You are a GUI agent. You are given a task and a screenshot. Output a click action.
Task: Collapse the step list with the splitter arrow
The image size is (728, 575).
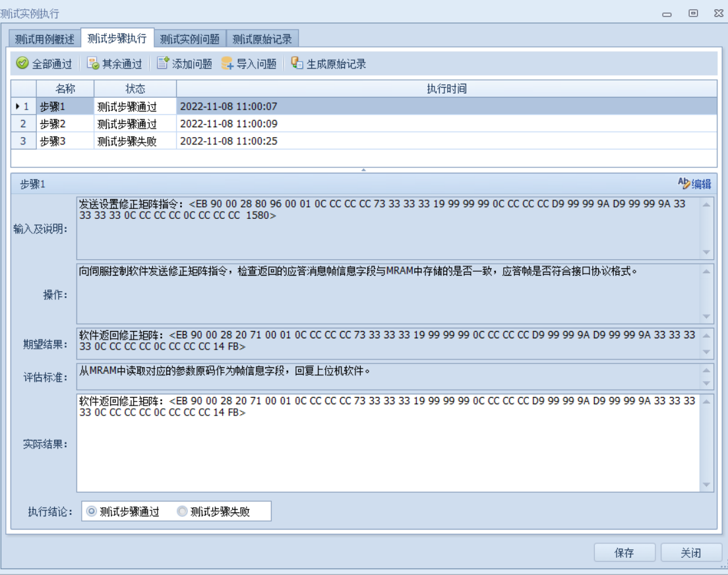click(363, 170)
